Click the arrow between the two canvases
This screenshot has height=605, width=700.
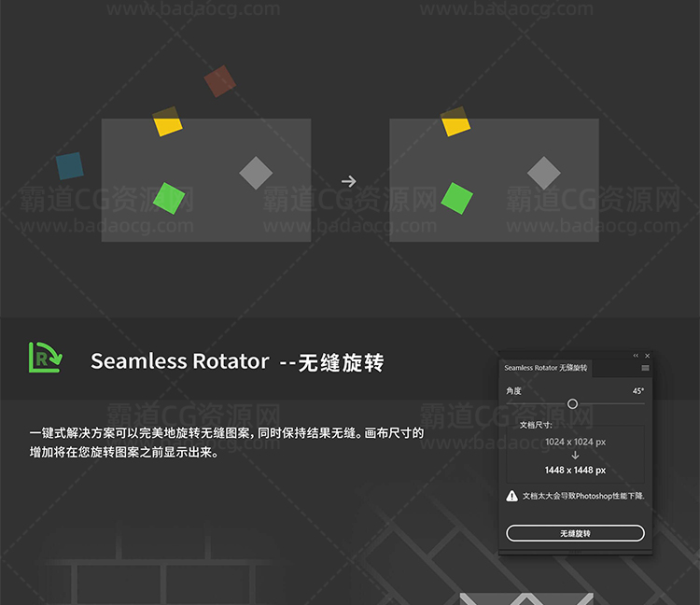(349, 181)
